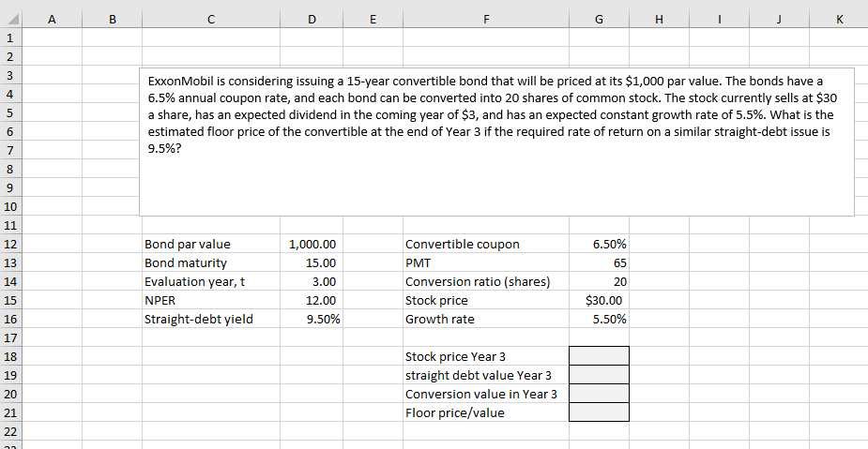Select the PMT value 65

[599, 262]
